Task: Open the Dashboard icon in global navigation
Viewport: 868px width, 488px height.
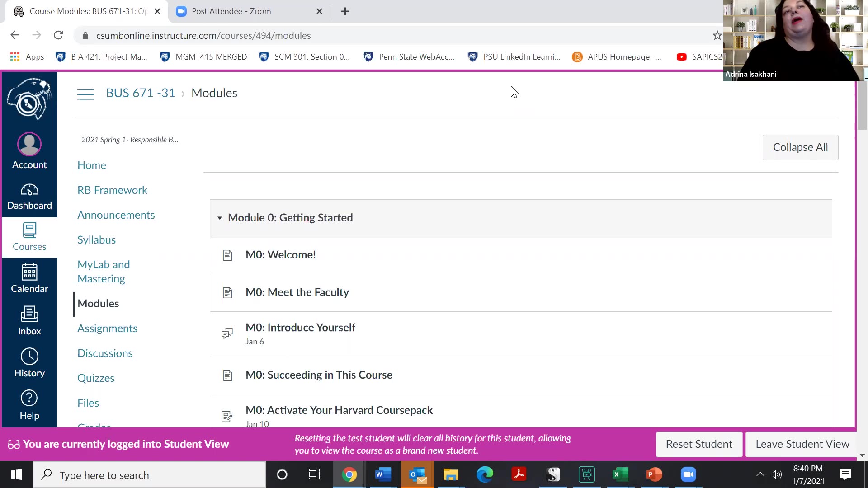Action: tap(29, 197)
